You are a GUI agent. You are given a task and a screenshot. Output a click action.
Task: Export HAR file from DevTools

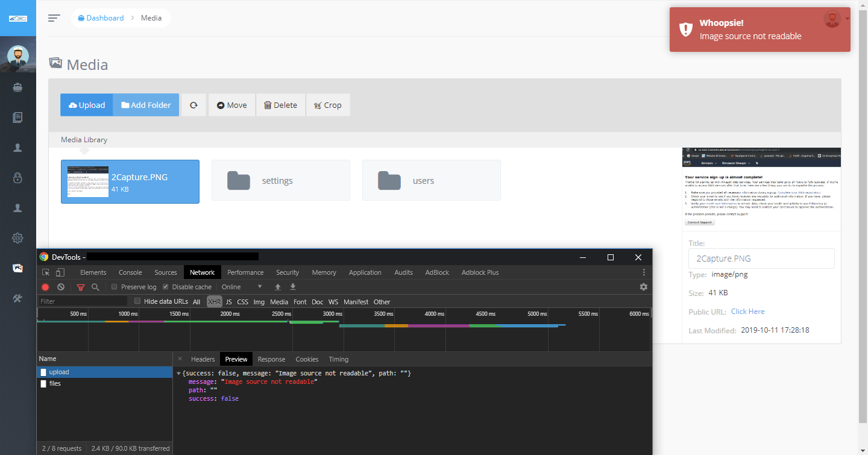tap(293, 287)
